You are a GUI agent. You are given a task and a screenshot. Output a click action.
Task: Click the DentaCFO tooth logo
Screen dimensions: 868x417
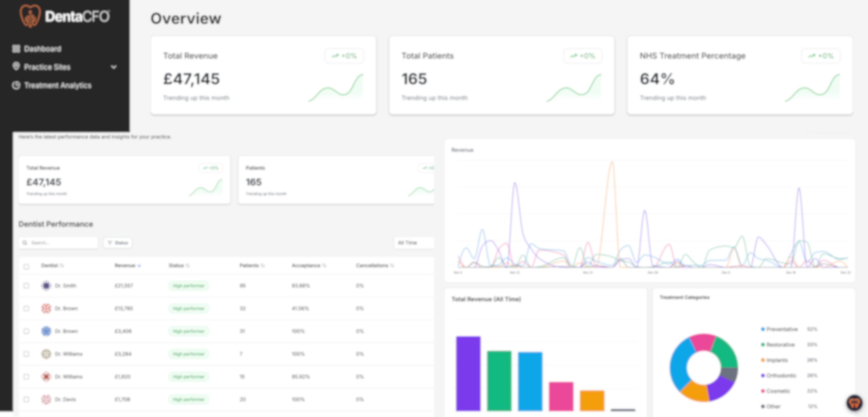click(30, 16)
